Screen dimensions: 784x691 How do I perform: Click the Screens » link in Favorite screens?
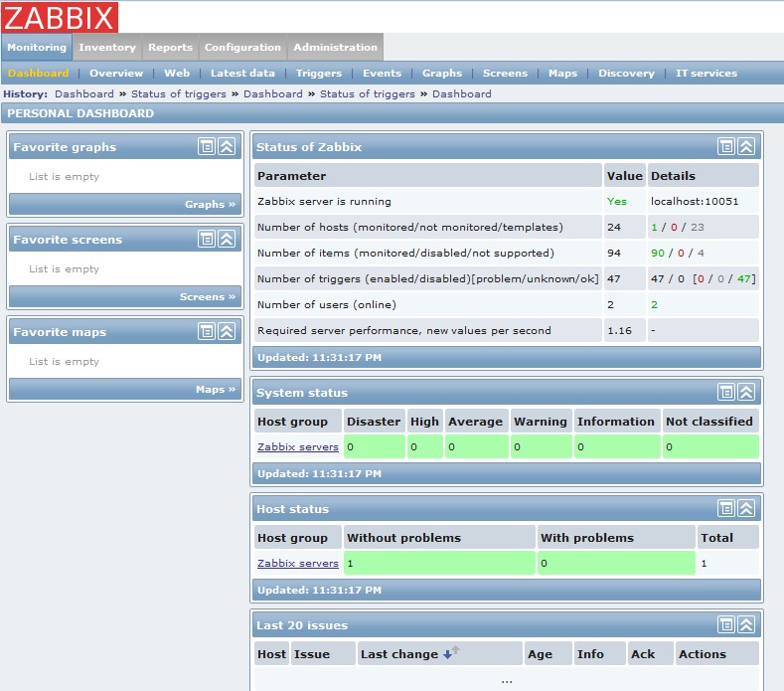[x=208, y=296]
